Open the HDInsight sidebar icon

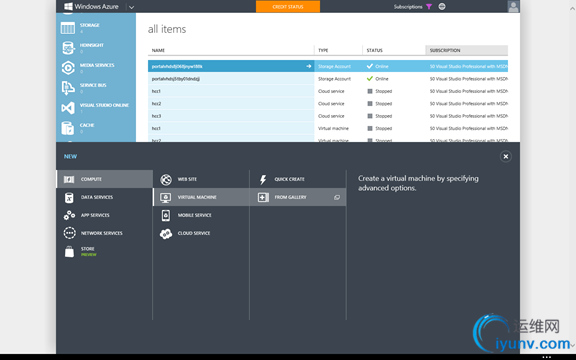click(68, 48)
